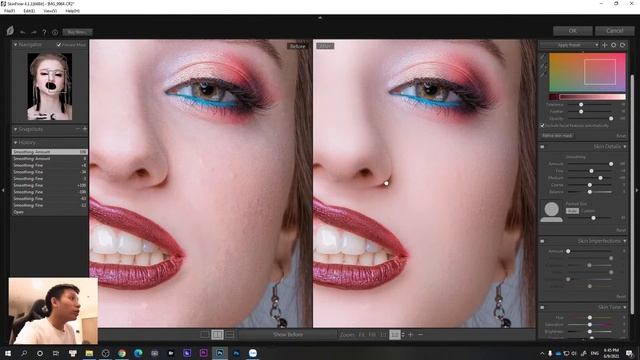
Task: Select highlighted Smoothing Amount 100 history state
Action: (x=49, y=152)
